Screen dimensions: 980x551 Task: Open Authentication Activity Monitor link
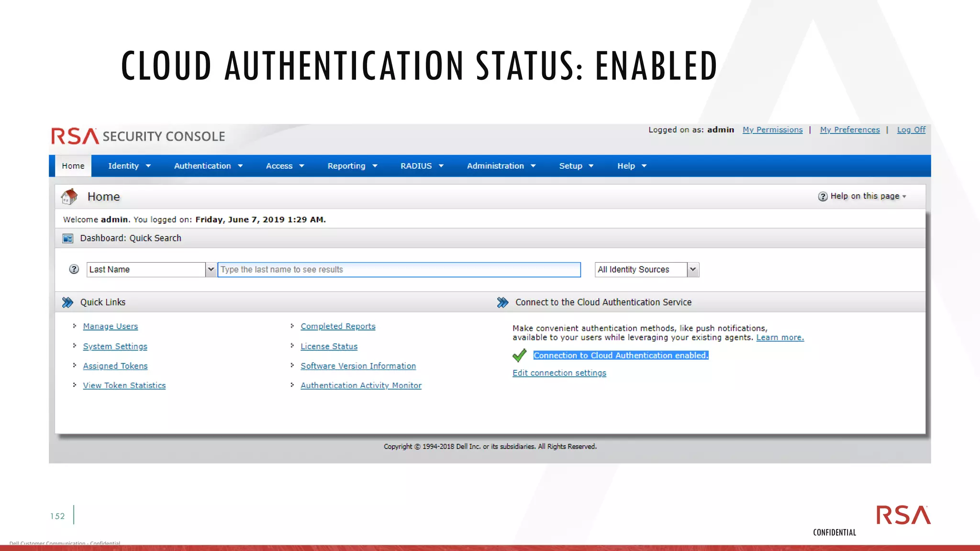tap(361, 386)
